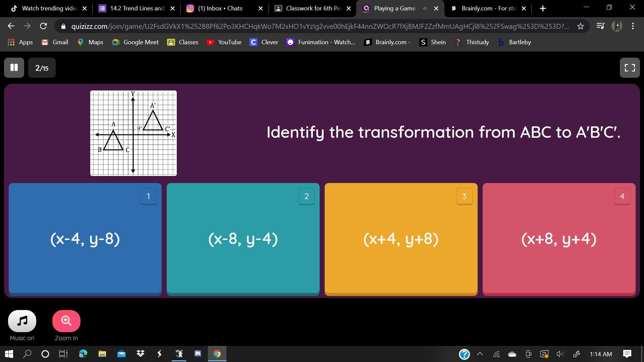Open the 14.2 Trend Lines tab

[x=137, y=8]
